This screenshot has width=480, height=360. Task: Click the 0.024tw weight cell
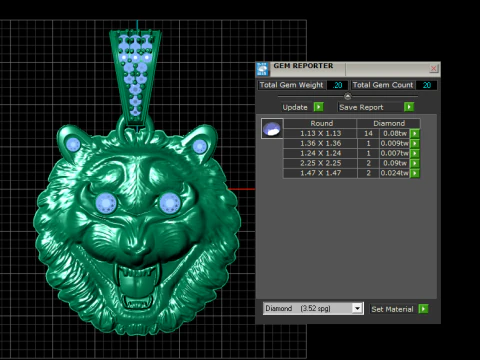point(395,173)
